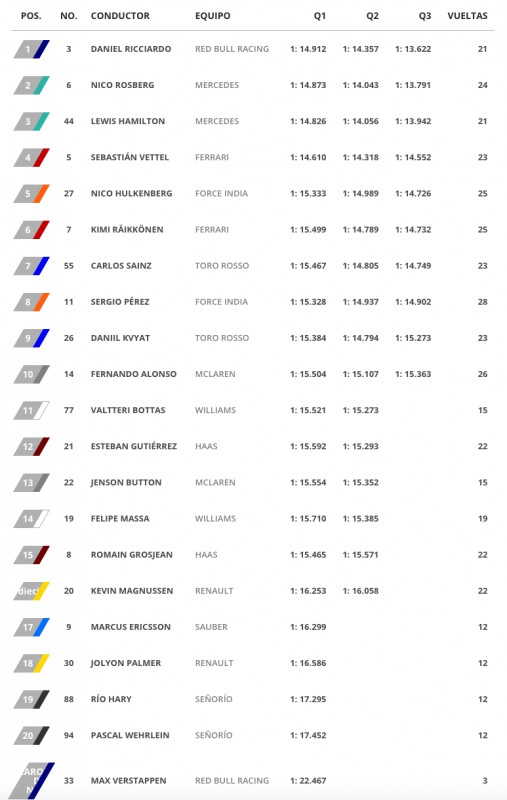
Task: Open driver Fernando Alonso
Action: pyautogui.click(x=134, y=374)
